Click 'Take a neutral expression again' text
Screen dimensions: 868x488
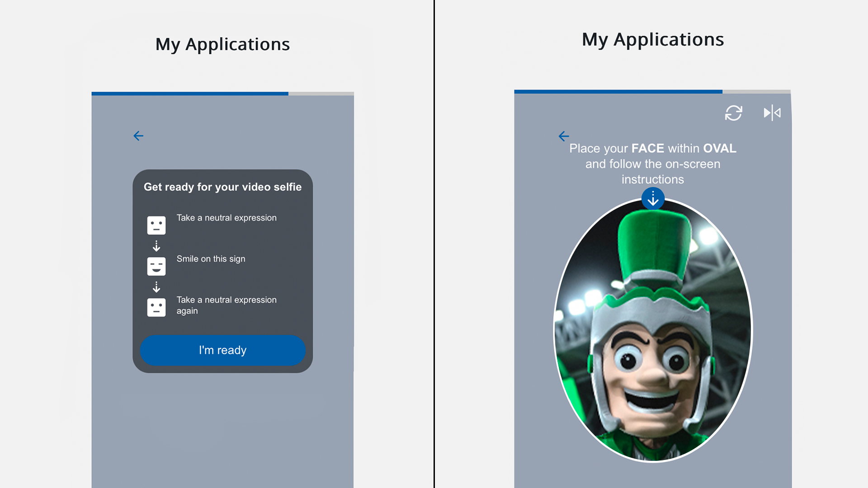[x=226, y=305]
